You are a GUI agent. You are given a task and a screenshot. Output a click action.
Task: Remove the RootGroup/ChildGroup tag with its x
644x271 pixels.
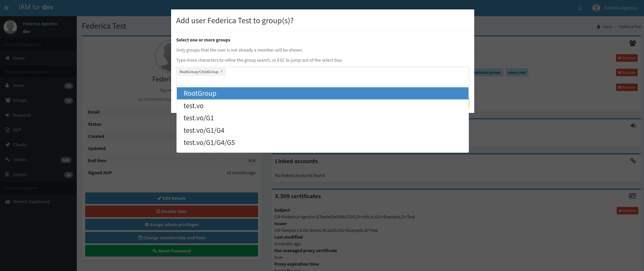(x=222, y=71)
